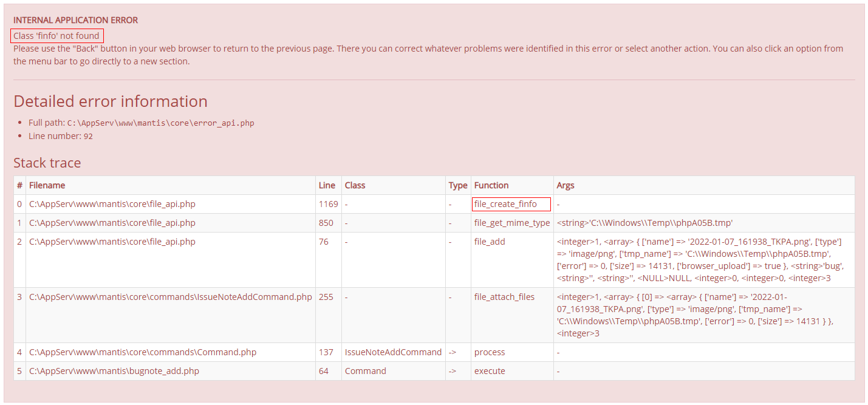Click the Command.php filename in row 4
Screen dimensions: 868x405
143,352
